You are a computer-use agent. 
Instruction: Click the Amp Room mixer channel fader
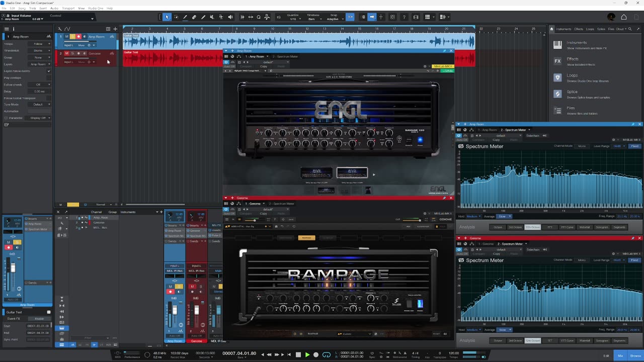coord(175,311)
